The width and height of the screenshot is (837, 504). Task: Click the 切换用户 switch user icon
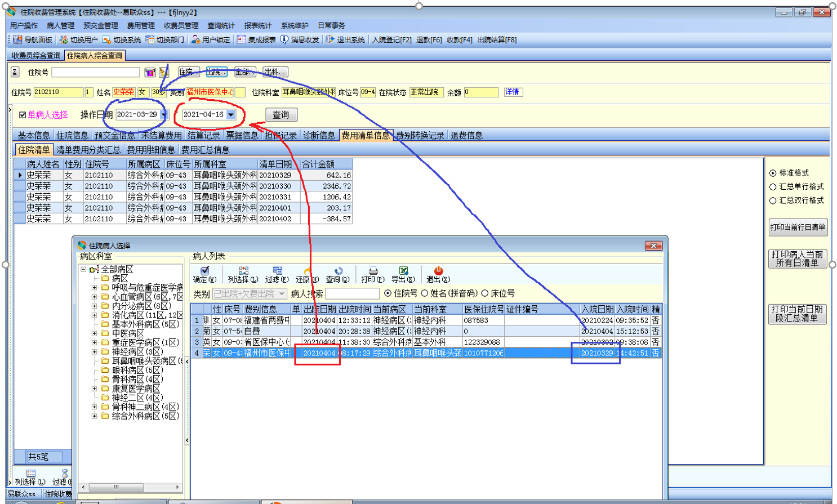(x=64, y=39)
